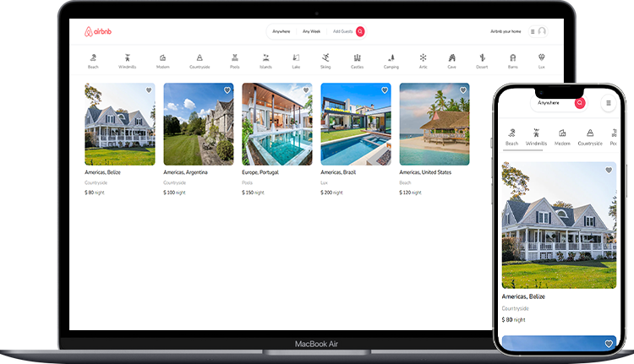Open the Americas, Brazil listing photo
This screenshot has width=634, height=364.
[356, 124]
